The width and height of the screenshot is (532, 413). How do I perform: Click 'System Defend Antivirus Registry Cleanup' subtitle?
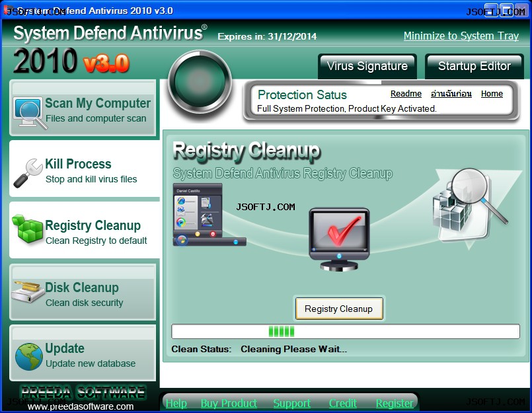(x=283, y=173)
